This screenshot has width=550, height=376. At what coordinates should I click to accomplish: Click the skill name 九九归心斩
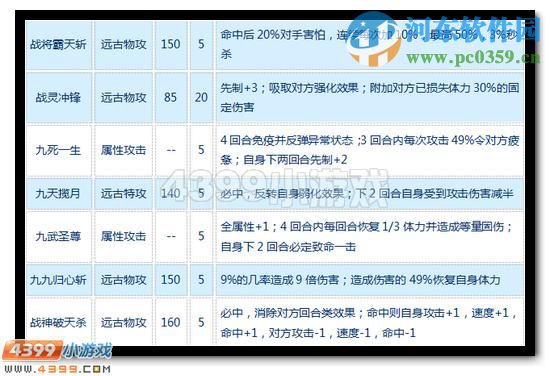(x=58, y=280)
